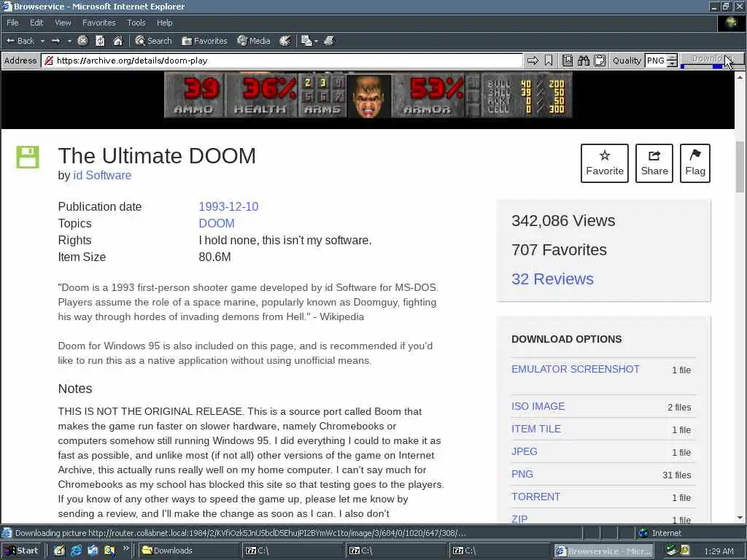
Task: Open ITEM TILE download option
Action: [536, 429]
